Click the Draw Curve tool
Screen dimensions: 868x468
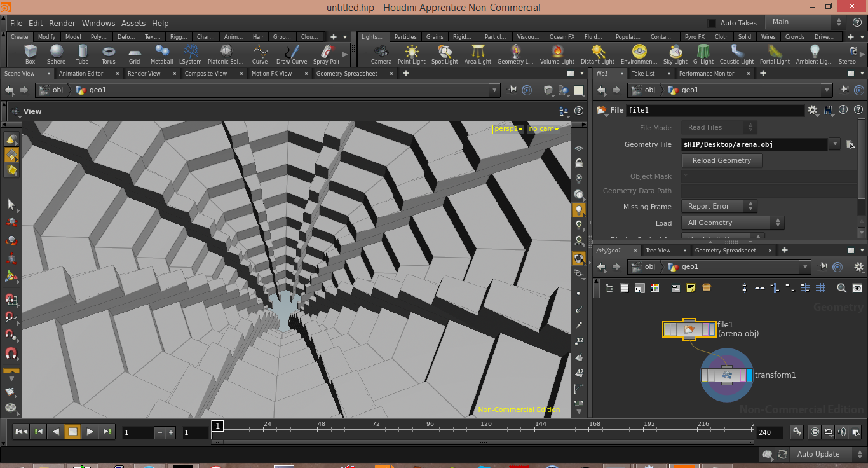pos(292,54)
